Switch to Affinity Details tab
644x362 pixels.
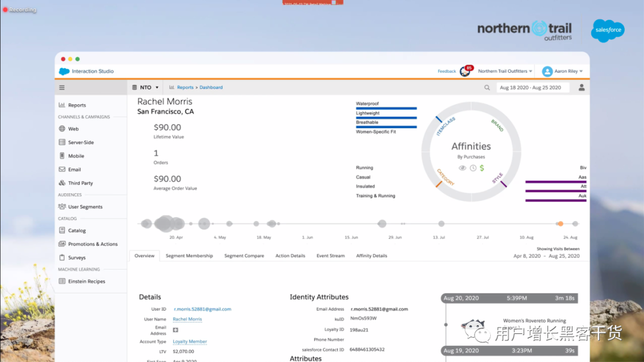point(371,256)
